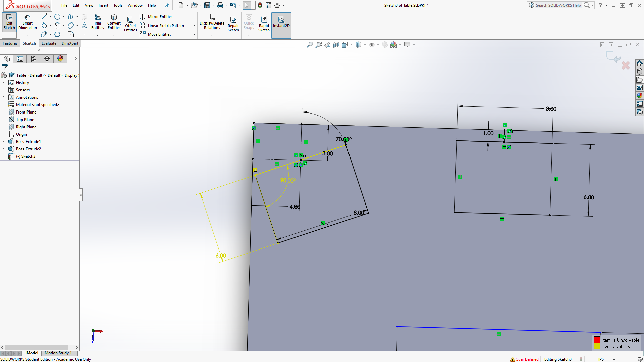Open the Insert menu
This screenshot has width=644, height=362.
pyautogui.click(x=103, y=5)
